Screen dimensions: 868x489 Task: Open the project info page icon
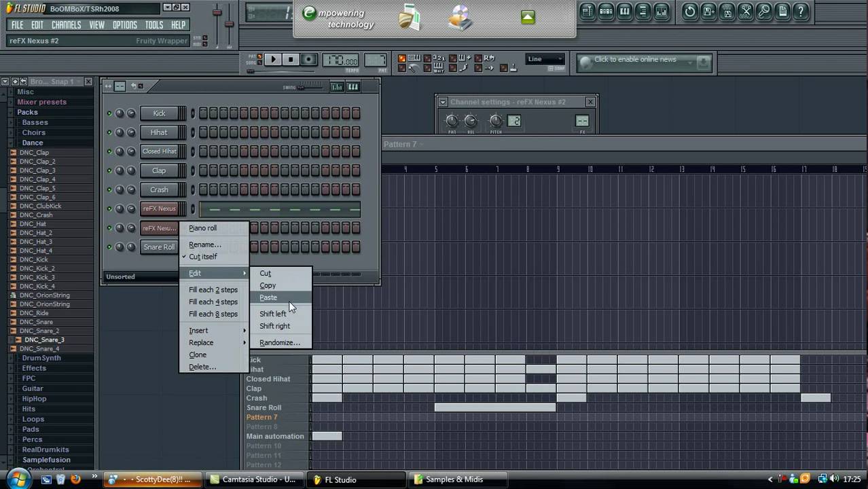click(782, 11)
